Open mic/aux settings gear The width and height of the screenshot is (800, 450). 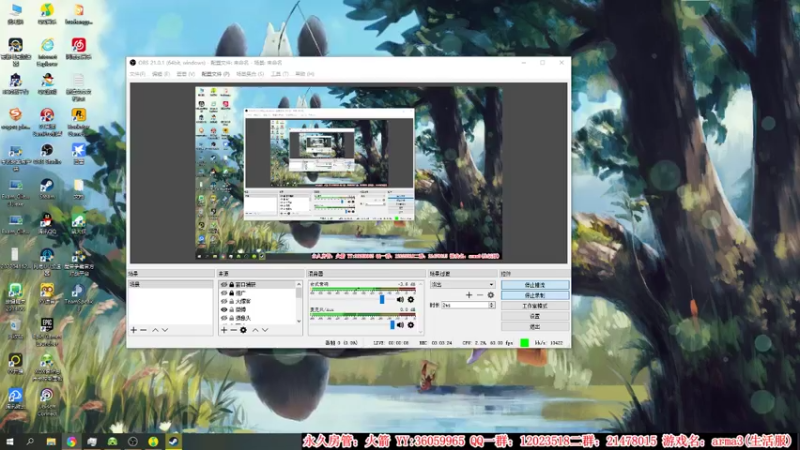click(x=411, y=324)
